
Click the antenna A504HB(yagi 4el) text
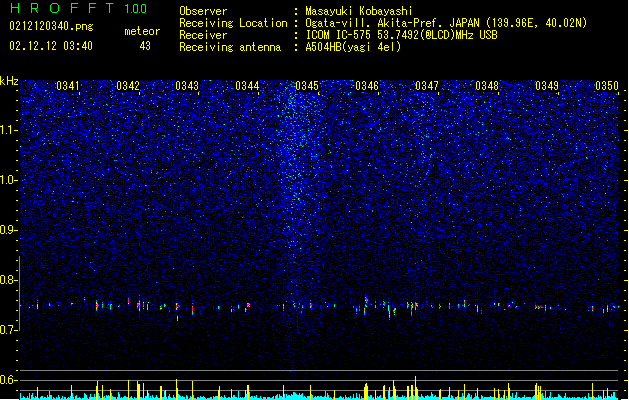(353, 47)
